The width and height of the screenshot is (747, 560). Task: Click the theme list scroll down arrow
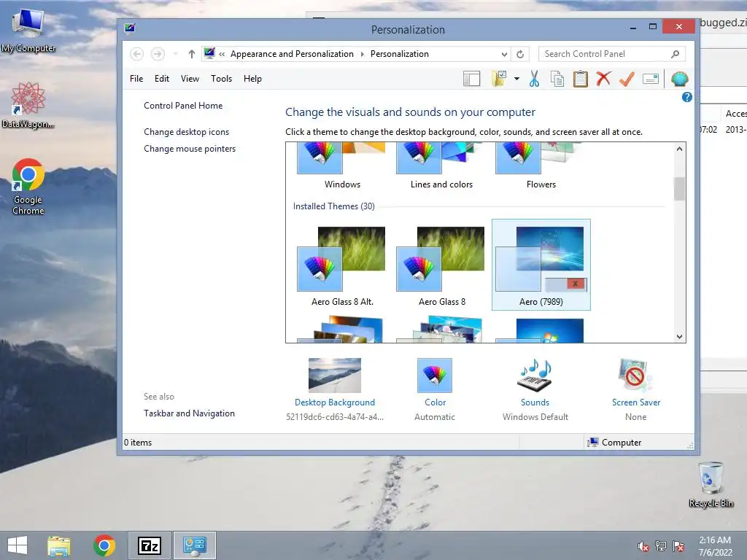679,337
